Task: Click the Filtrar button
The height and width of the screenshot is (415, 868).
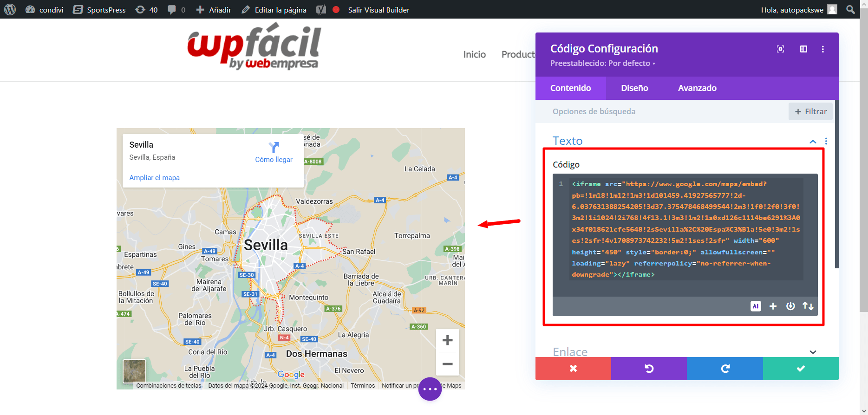Action: (810, 111)
